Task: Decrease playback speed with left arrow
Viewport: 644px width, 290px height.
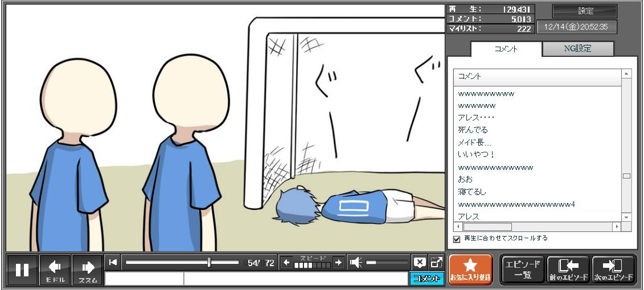Action: [x=286, y=263]
